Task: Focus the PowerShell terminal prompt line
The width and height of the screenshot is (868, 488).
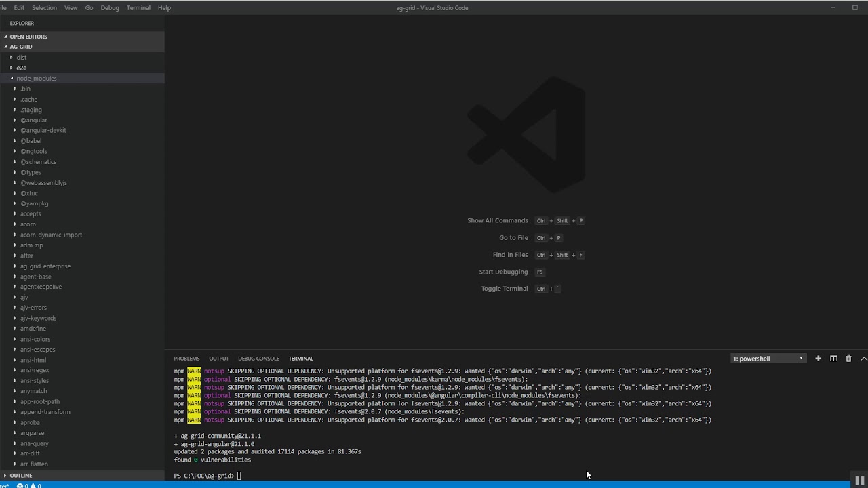Action: 208,476
